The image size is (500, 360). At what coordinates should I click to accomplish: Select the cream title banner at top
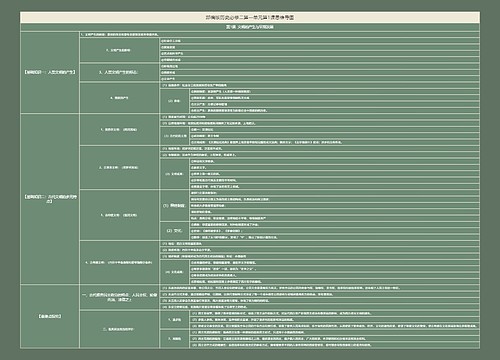tap(250, 17)
